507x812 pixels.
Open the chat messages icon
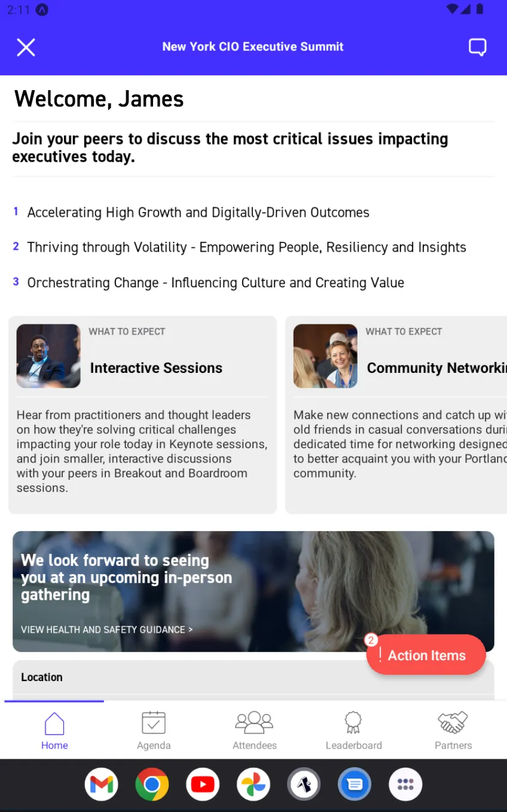[x=477, y=47]
